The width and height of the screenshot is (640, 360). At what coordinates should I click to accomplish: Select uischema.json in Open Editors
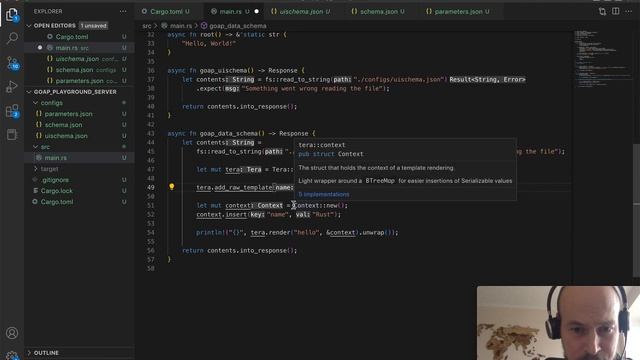tap(79, 59)
